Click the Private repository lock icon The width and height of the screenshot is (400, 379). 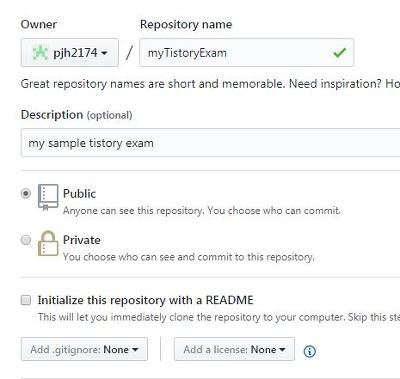(x=48, y=244)
